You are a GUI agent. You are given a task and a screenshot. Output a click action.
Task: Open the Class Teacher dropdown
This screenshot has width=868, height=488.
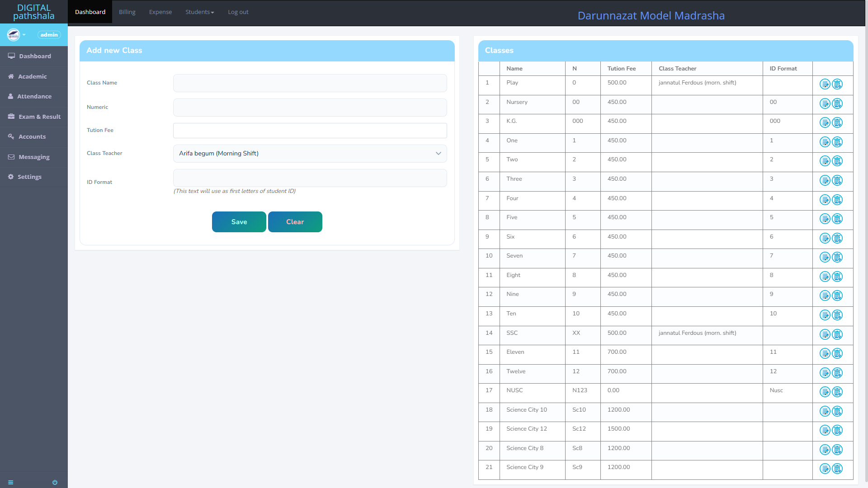pyautogui.click(x=310, y=154)
